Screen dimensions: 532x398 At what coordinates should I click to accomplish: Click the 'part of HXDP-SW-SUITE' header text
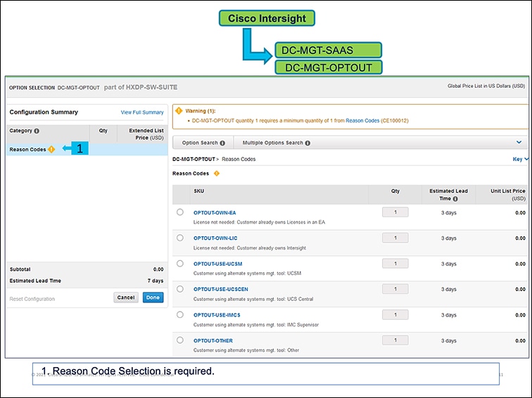(141, 87)
